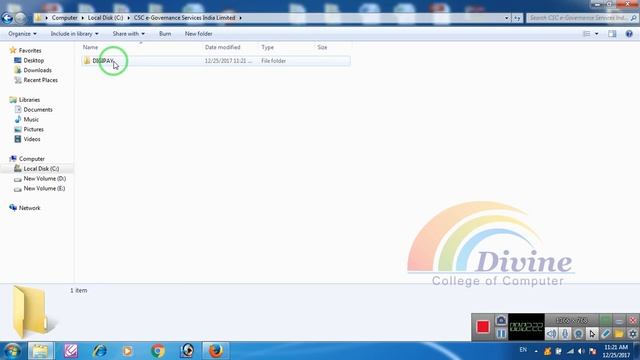Image resolution: width=640 pixels, height=360 pixels.
Task: Open the Windows Start menu
Action: click(12, 351)
